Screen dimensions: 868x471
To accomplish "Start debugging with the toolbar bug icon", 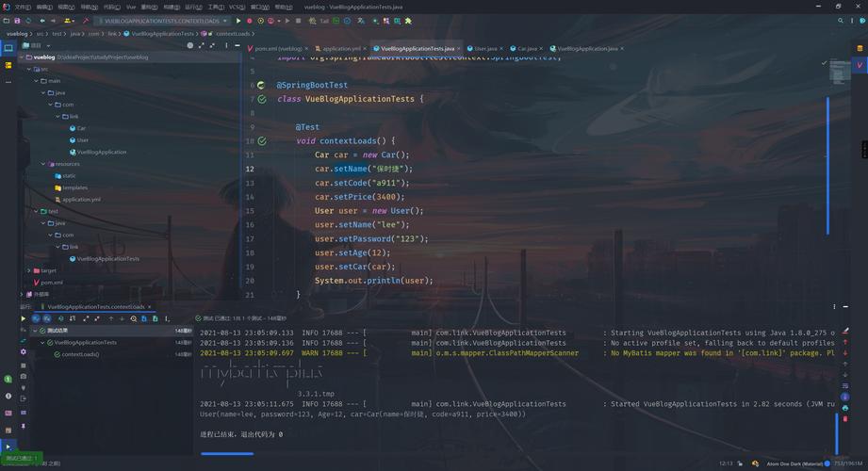I will 249,21.
